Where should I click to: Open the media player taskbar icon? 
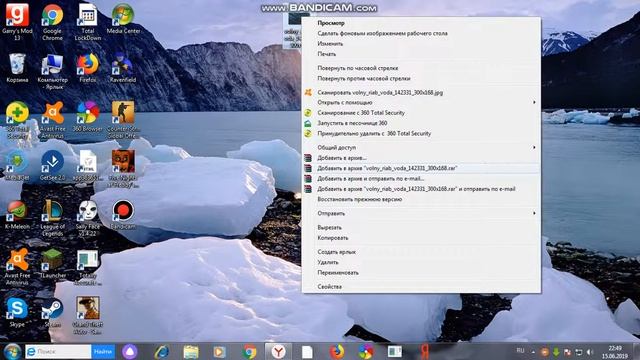(220, 352)
